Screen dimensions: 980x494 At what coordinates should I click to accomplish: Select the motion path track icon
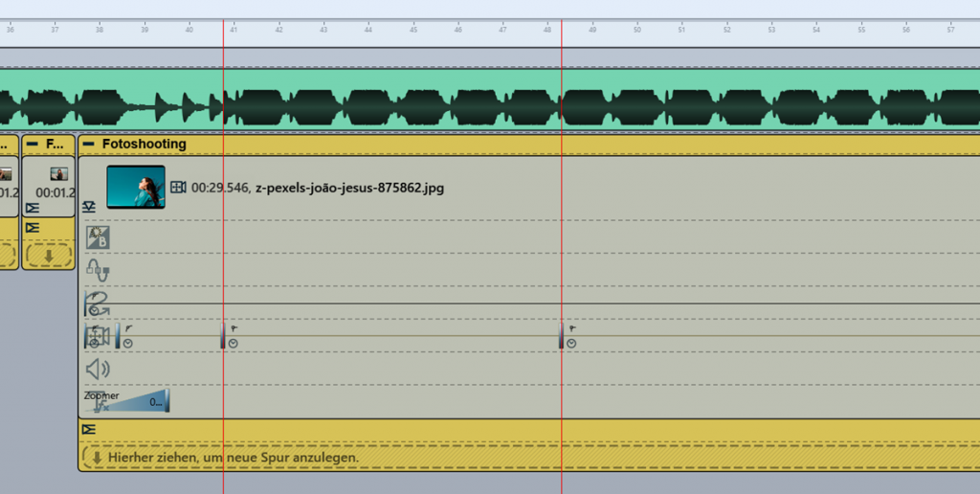(98, 304)
